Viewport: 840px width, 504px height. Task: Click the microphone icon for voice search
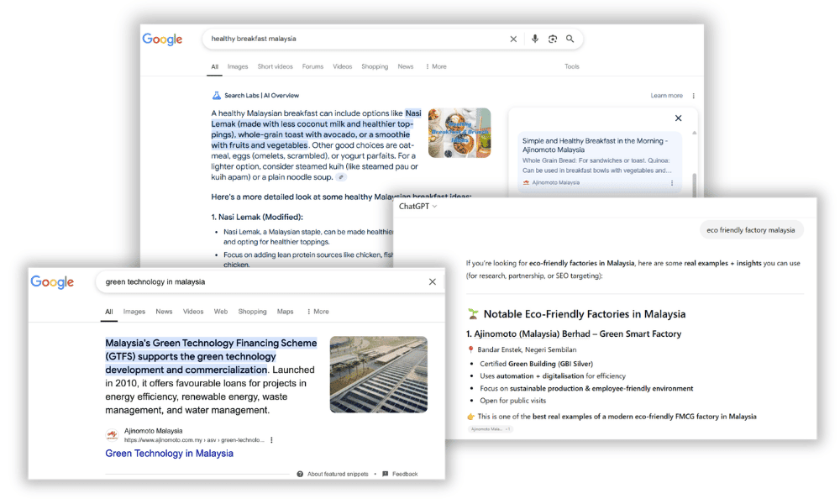pos(535,39)
